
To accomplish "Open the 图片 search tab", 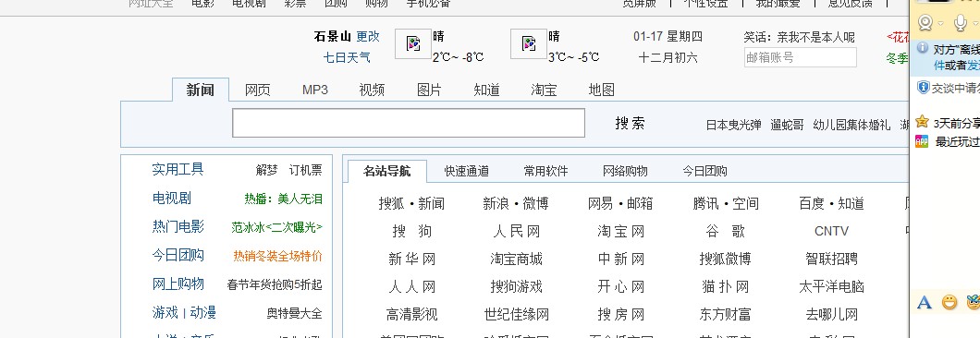I will (429, 90).
